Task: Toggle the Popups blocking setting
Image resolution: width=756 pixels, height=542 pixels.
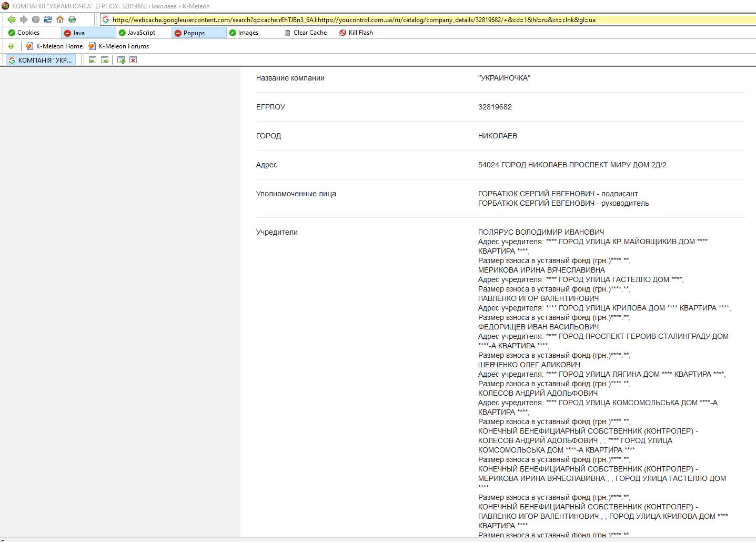Action: 190,33
